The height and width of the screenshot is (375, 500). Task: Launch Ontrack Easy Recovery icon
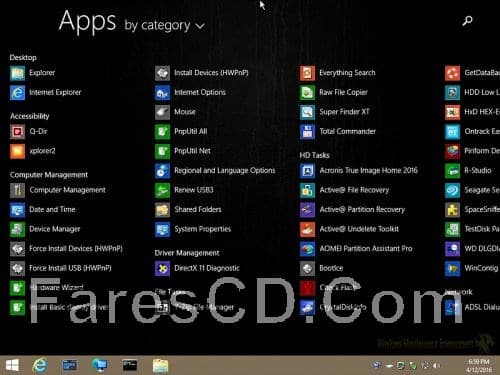(452, 132)
